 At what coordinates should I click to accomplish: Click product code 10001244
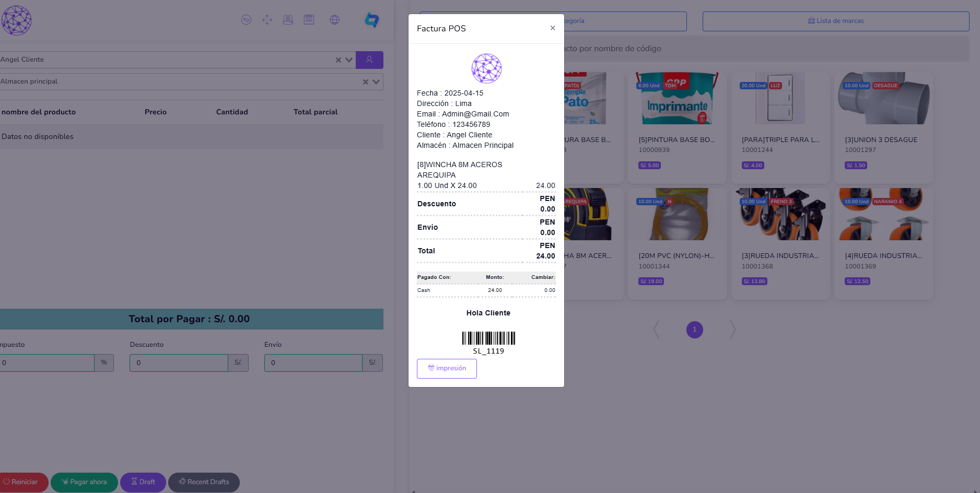[757, 150]
